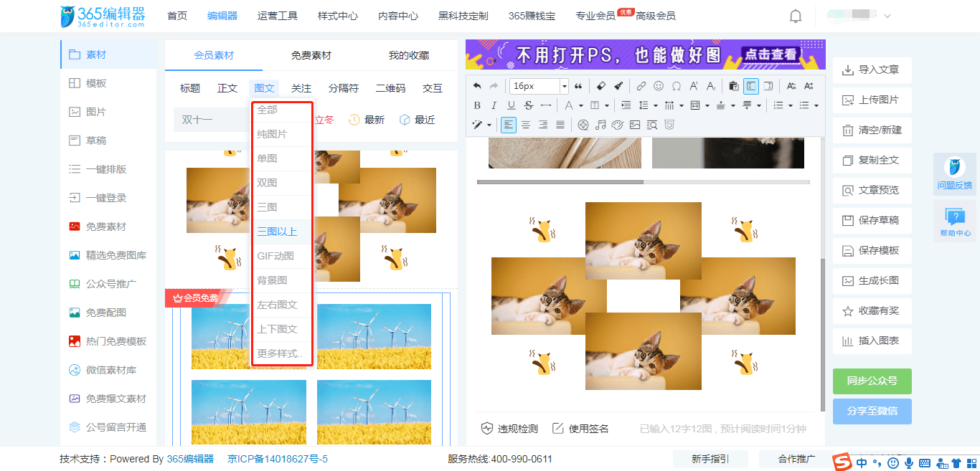The image size is (980, 471).
Task: Insert a special character with the omega icon
Action: (x=677, y=85)
